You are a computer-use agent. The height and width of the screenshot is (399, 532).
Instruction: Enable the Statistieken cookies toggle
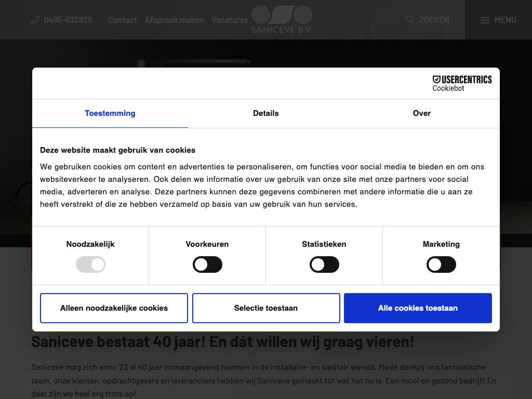[324, 265]
